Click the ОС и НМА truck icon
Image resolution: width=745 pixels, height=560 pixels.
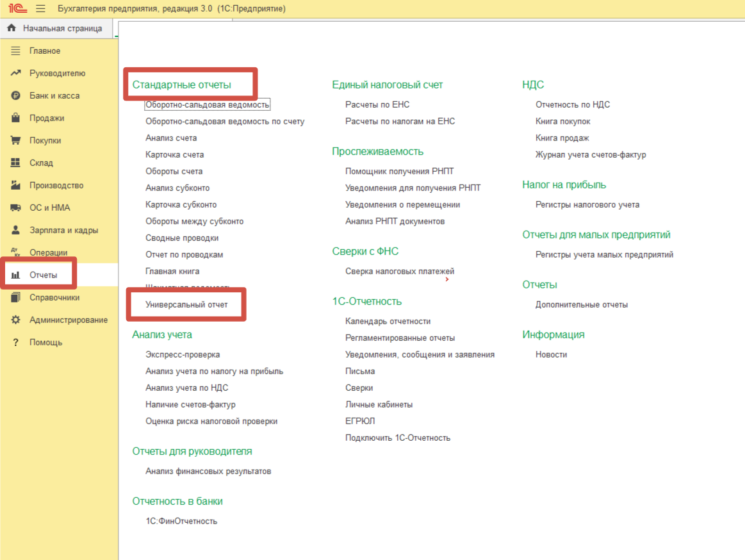[15, 207]
